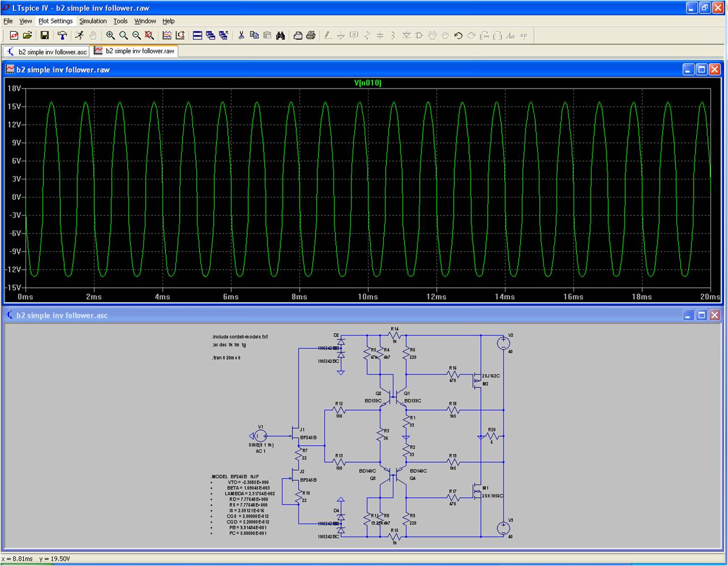This screenshot has width=728, height=566.
Task: Select the Label Net tool
Action: (354, 35)
